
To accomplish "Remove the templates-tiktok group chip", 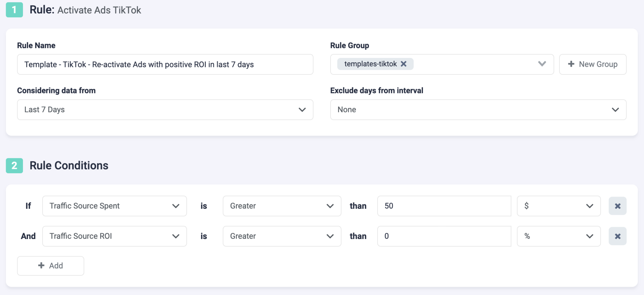I will 404,64.
